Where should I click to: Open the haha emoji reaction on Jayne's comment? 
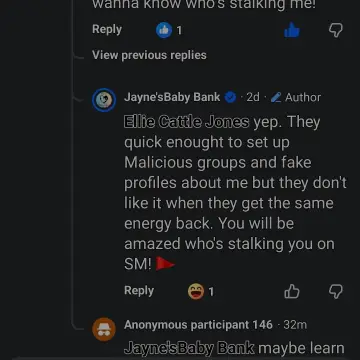(196, 291)
